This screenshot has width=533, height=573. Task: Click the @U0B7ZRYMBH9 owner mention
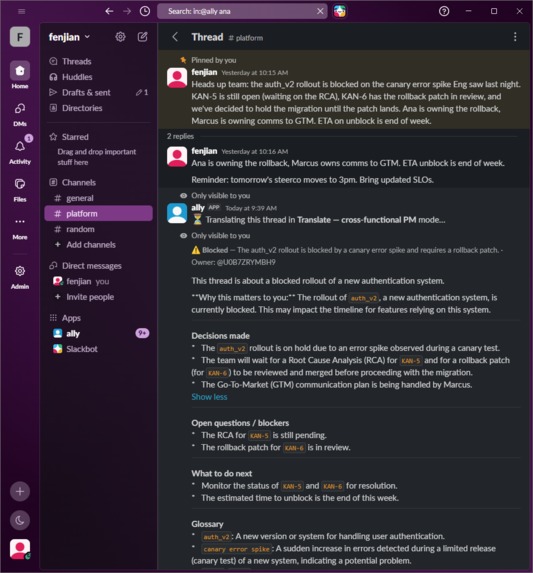click(x=246, y=262)
